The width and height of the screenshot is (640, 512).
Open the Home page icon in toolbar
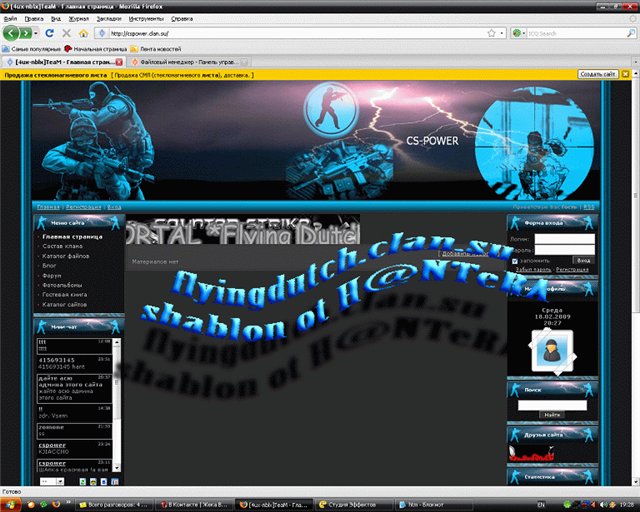click(83, 33)
